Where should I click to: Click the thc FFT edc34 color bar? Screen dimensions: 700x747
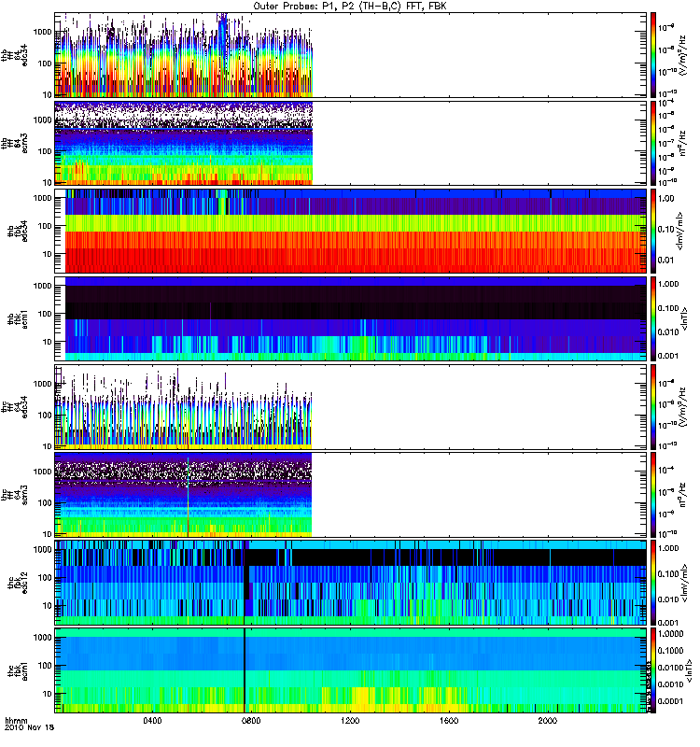(653, 407)
